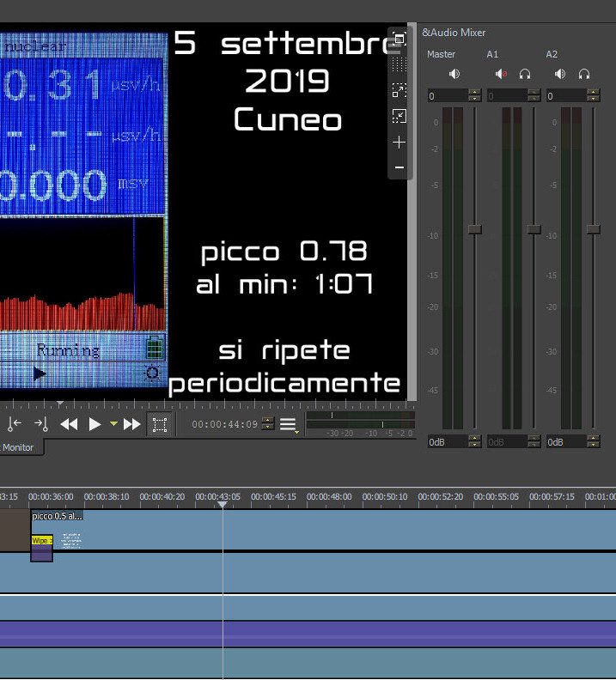The width and height of the screenshot is (616, 680).
Task: Click the Master balance value field
Action: tap(448, 96)
